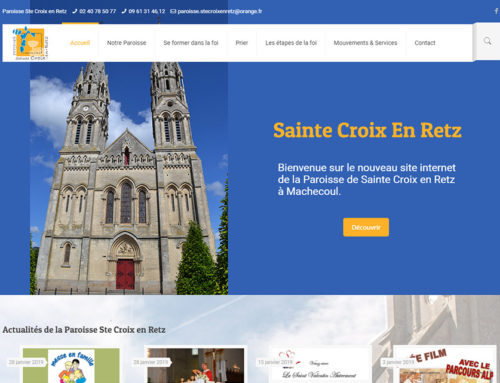Open the Notre Paroisse menu

point(127,43)
